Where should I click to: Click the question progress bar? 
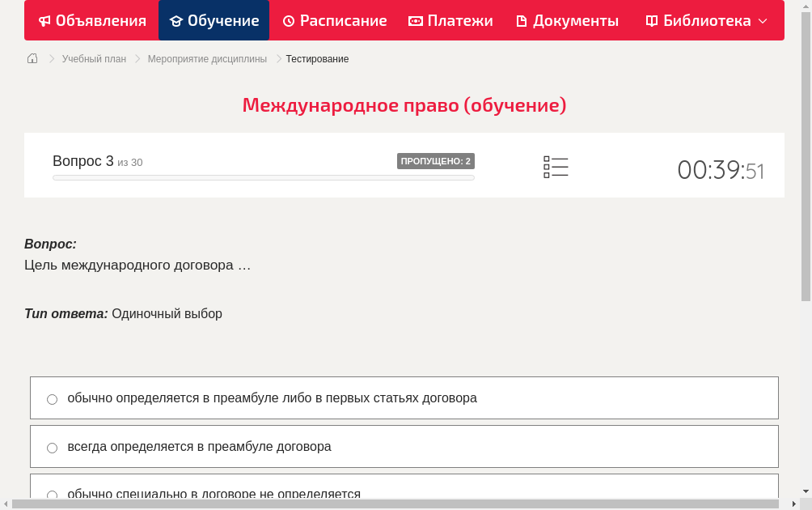tap(264, 177)
